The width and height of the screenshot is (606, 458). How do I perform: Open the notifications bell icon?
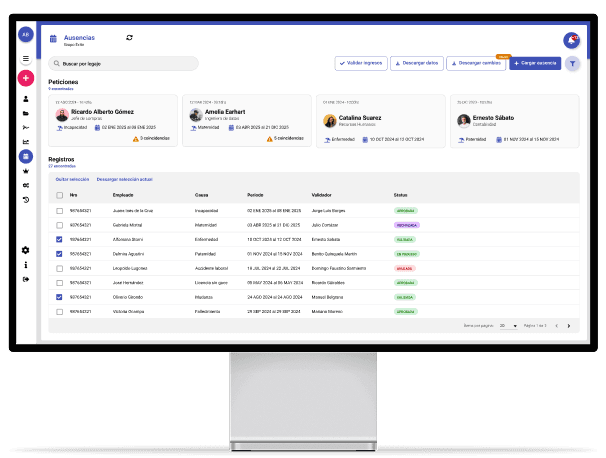click(x=571, y=40)
